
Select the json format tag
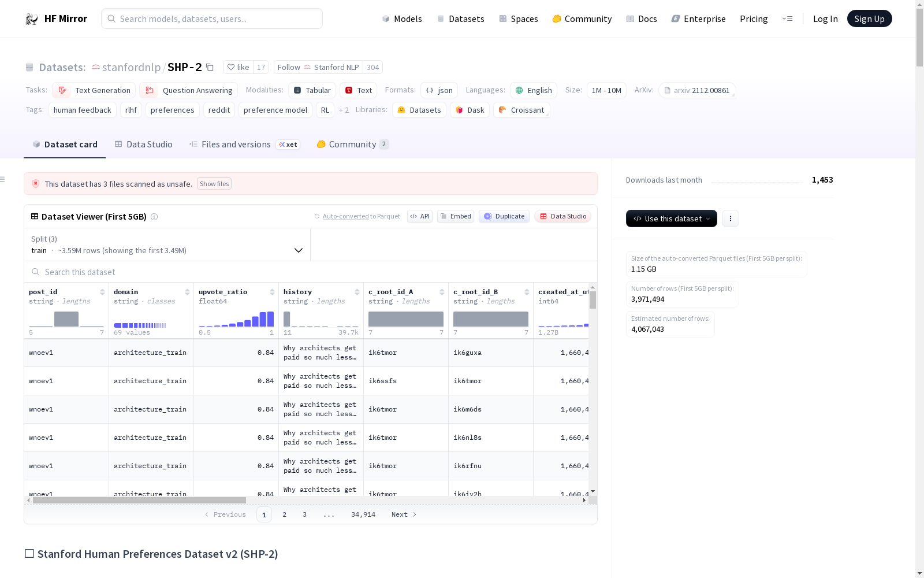point(439,90)
